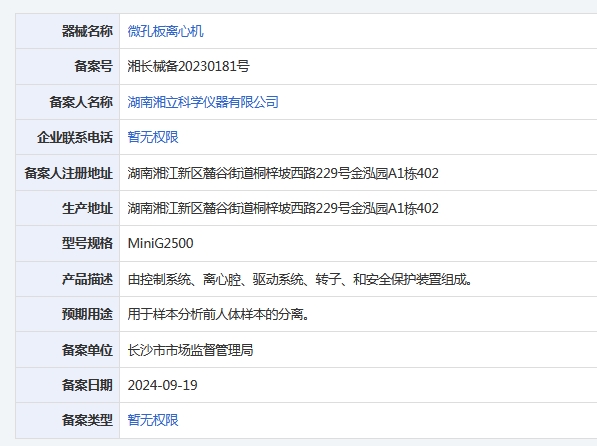Click the 企业联系电话 row label
597x446 pixels.
click(x=75, y=137)
